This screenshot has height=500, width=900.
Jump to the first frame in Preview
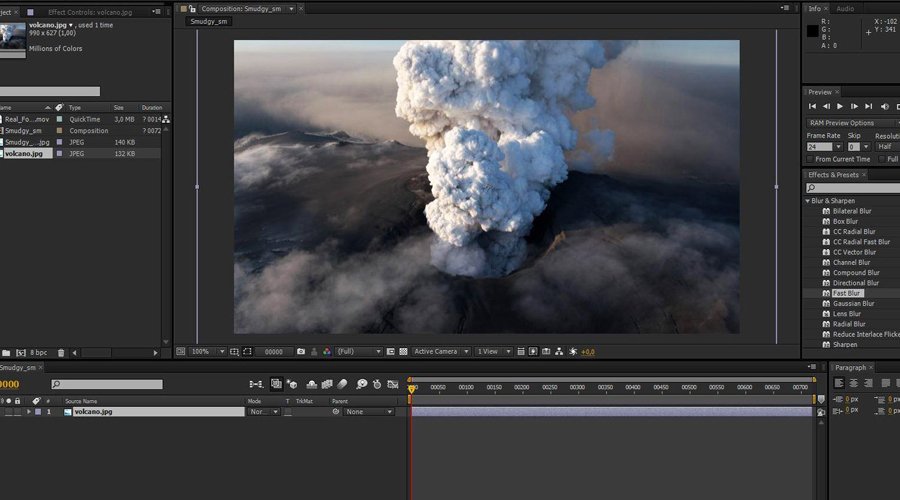click(x=812, y=106)
